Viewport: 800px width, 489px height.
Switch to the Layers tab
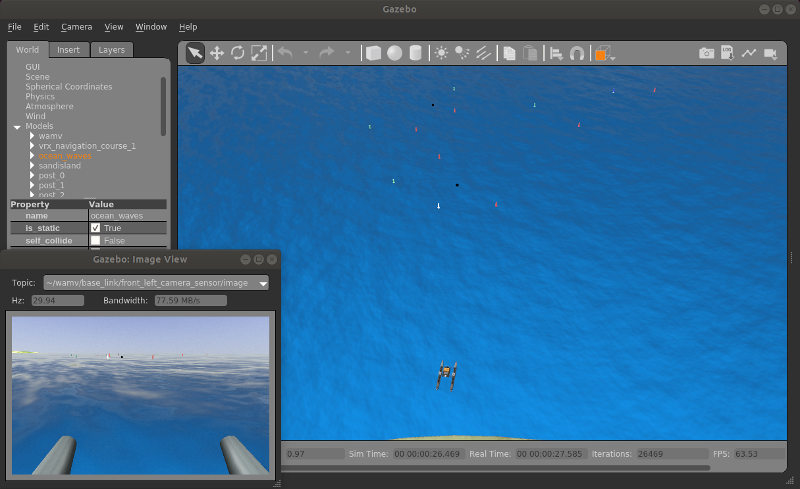(111, 50)
